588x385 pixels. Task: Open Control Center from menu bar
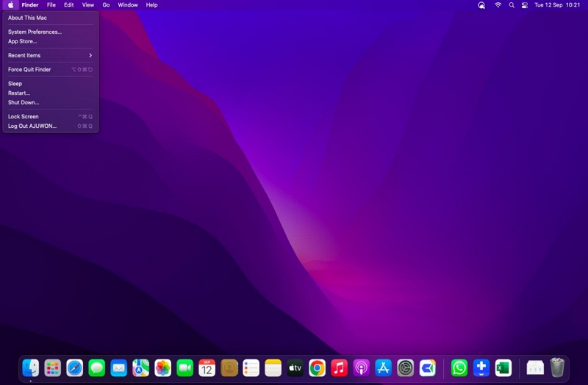point(525,5)
